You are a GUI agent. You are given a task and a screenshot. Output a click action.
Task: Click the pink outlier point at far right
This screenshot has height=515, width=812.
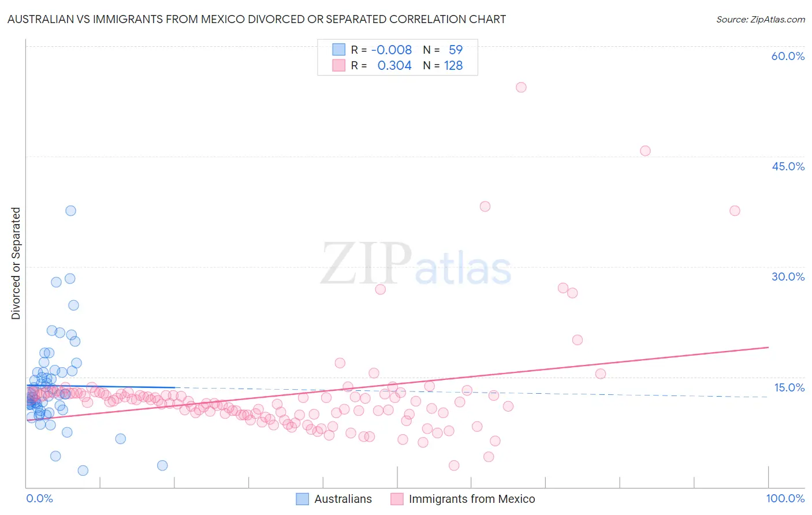pyautogui.click(x=735, y=211)
